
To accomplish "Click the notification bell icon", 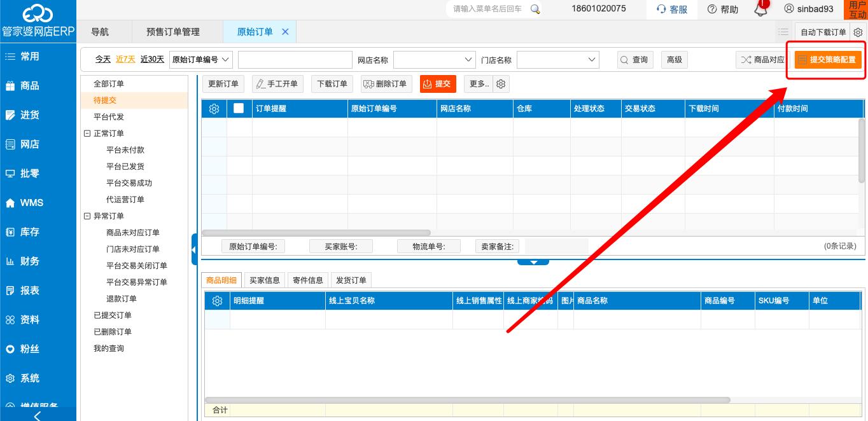I will pyautogui.click(x=760, y=9).
